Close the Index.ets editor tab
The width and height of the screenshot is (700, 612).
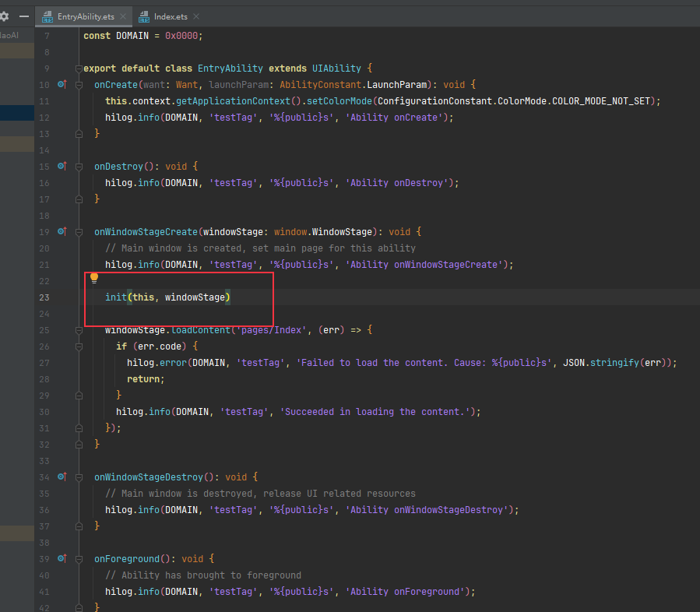click(x=195, y=16)
